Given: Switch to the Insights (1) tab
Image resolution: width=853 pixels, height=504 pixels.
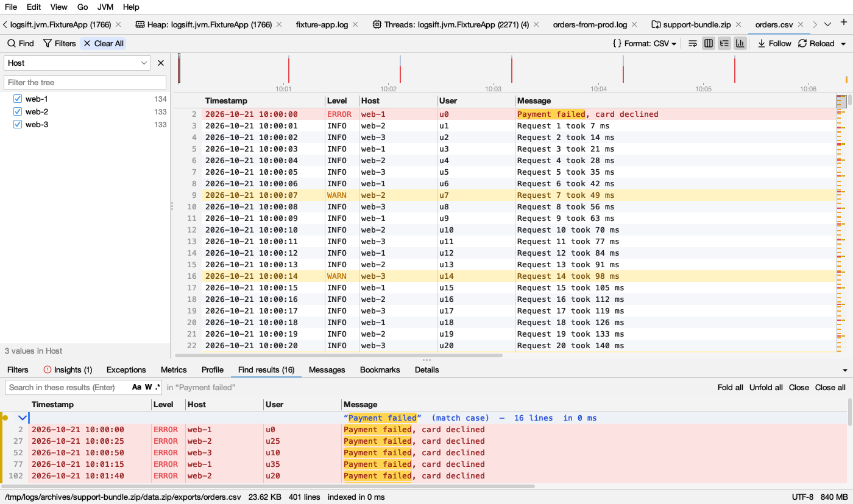Looking at the screenshot, I should click(68, 369).
